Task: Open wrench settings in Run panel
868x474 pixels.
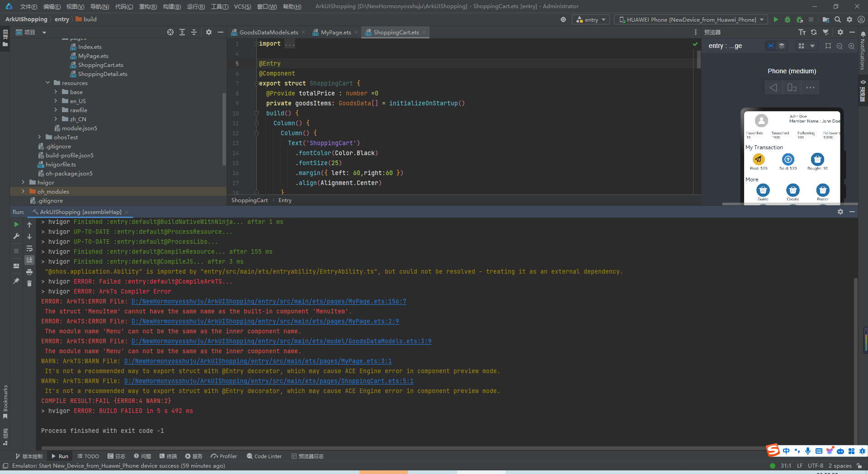Action: 16,236
